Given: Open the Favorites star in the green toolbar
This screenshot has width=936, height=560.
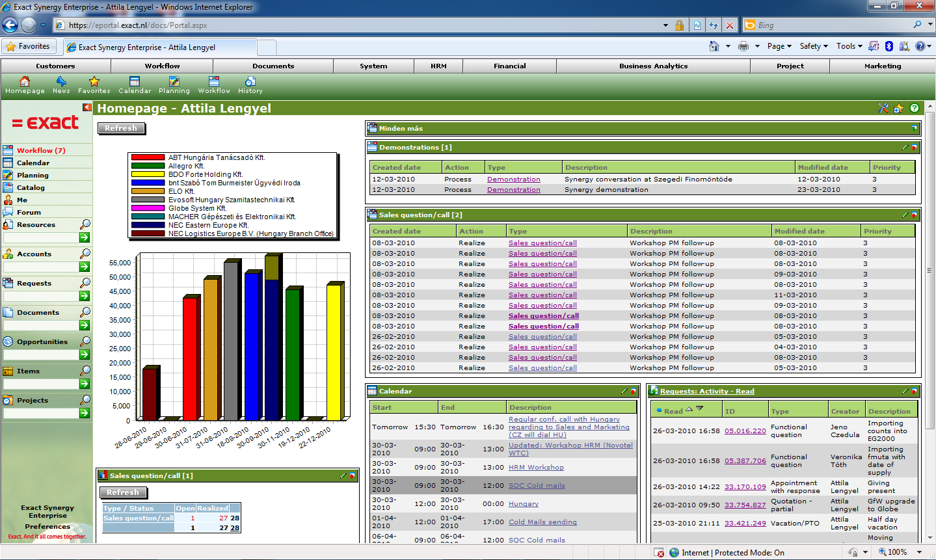Looking at the screenshot, I should 94,85.
